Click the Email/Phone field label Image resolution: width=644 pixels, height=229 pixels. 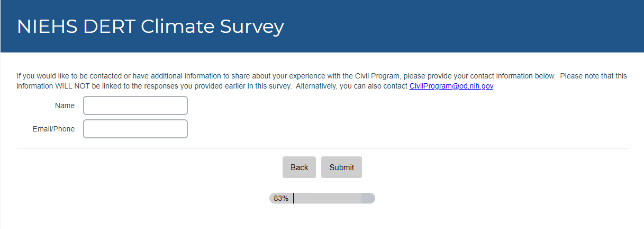tap(53, 129)
